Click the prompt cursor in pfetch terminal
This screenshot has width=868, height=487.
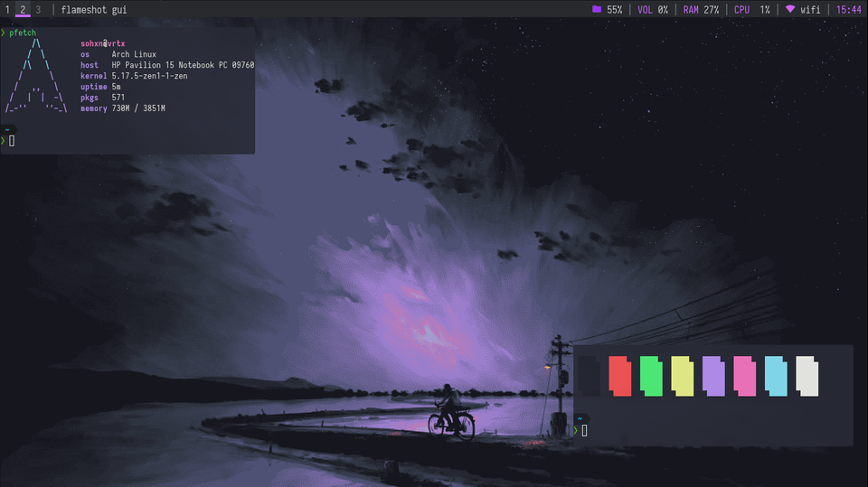[x=12, y=141]
